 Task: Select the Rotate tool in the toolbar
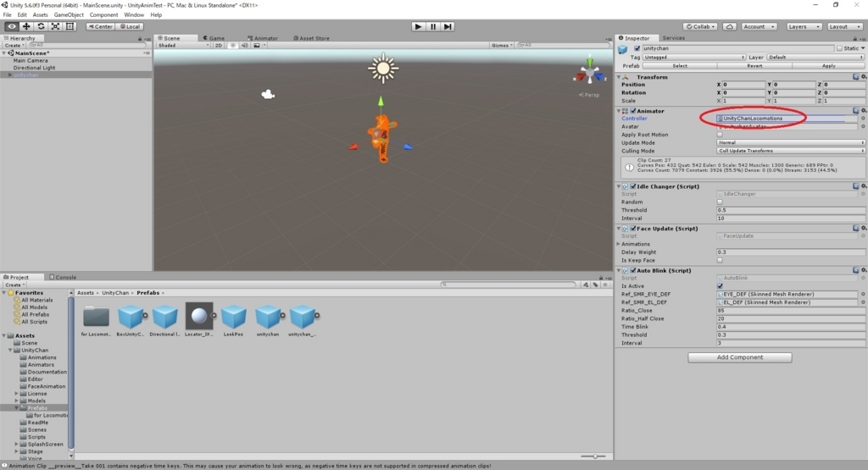[41, 26]
